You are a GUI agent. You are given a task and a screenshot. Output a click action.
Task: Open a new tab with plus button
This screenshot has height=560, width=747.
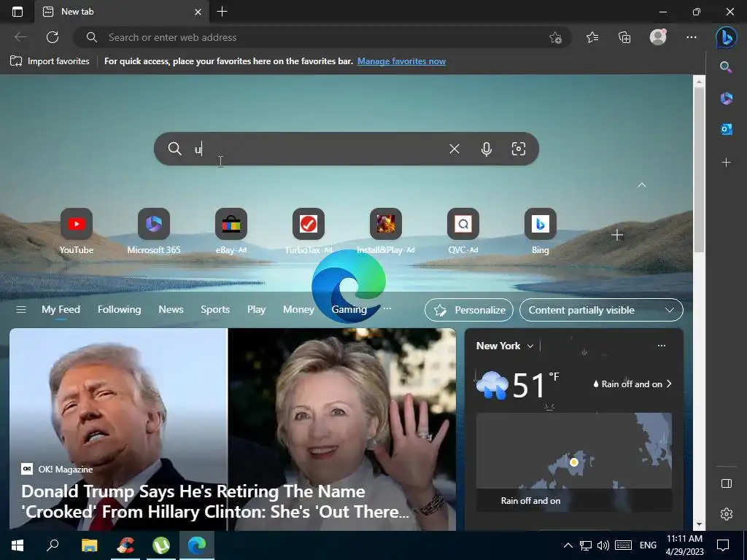(x=222, y=12)
